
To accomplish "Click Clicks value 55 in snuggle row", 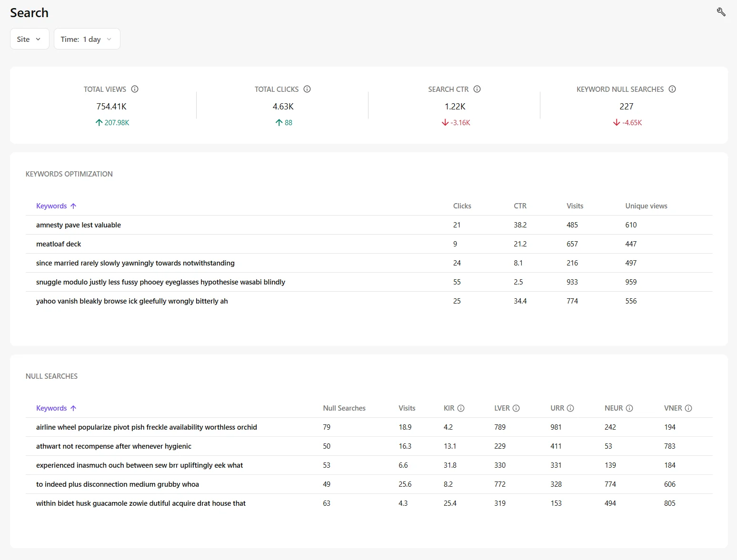I will 457,282.
